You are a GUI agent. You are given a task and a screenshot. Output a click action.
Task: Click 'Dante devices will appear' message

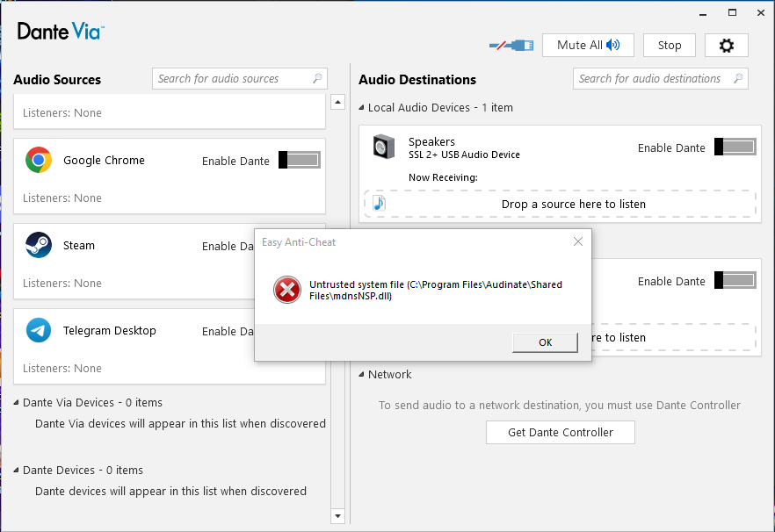click(x=170, y=491)
